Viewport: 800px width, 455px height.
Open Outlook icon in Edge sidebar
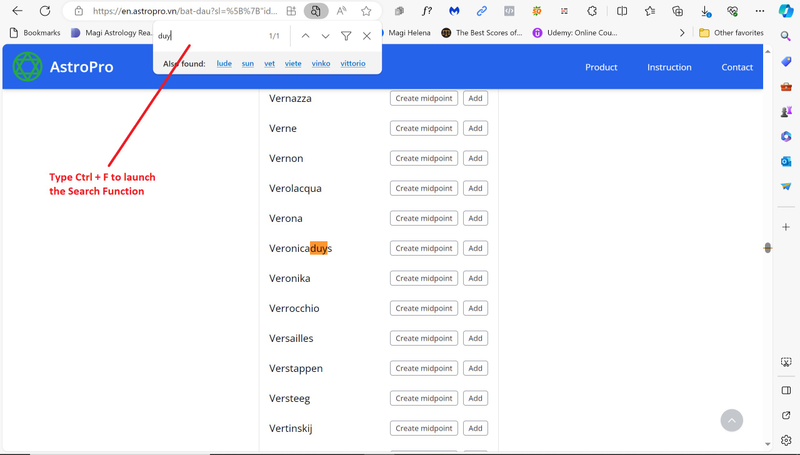pyautogui.click(x=786, y=161)
